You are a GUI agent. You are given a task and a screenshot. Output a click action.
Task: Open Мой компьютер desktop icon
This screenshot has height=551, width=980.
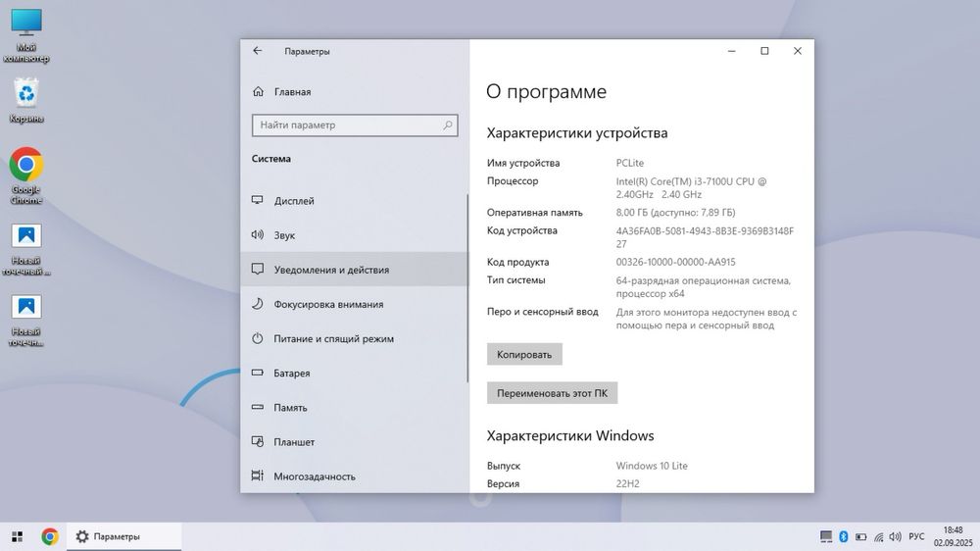pos(26,35)
